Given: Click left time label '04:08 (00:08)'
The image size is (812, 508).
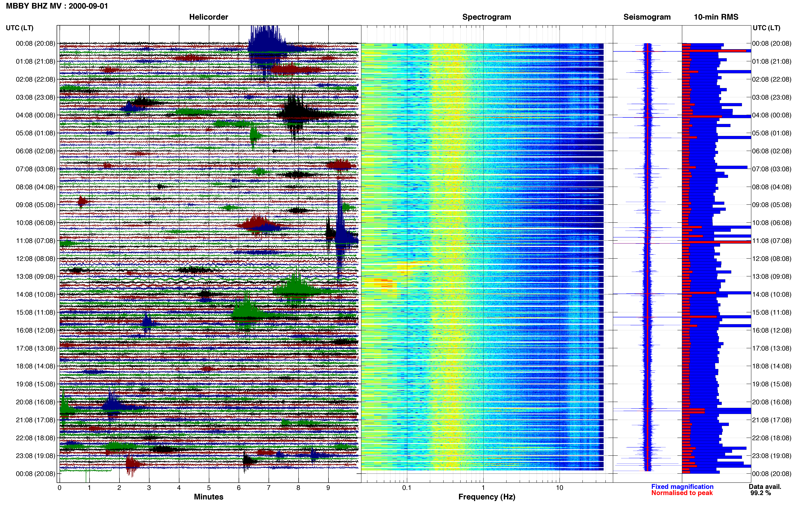Looking at the screenshot, I should 35,115.
